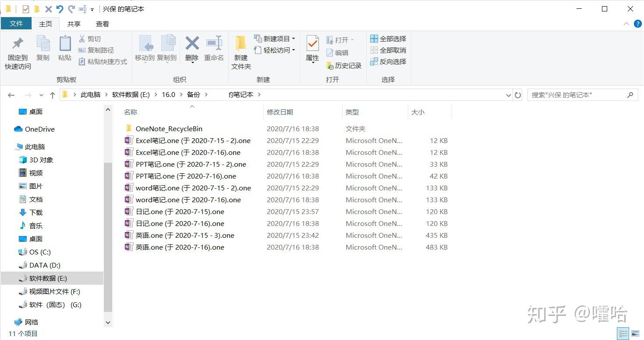The height and width of the screenshot is (340, 644).
Task: Switch to large icons view
Action: click(x=636, y=333)
